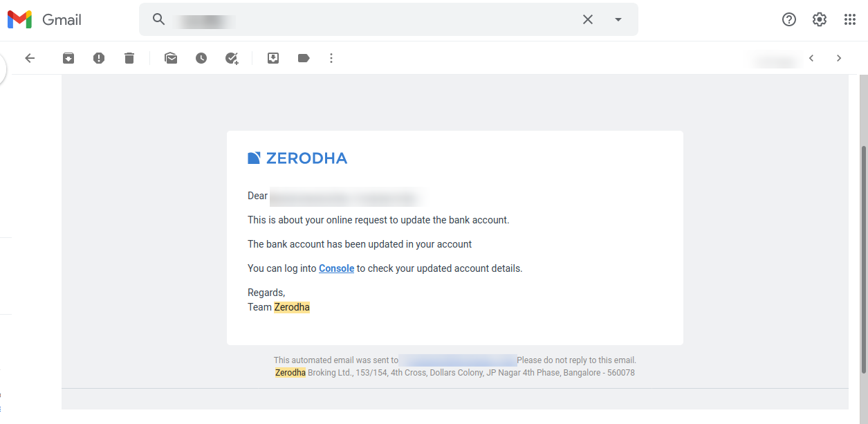View the older email conversation
The width and height of the screenshot is (868, 424).
click(839, 58)
